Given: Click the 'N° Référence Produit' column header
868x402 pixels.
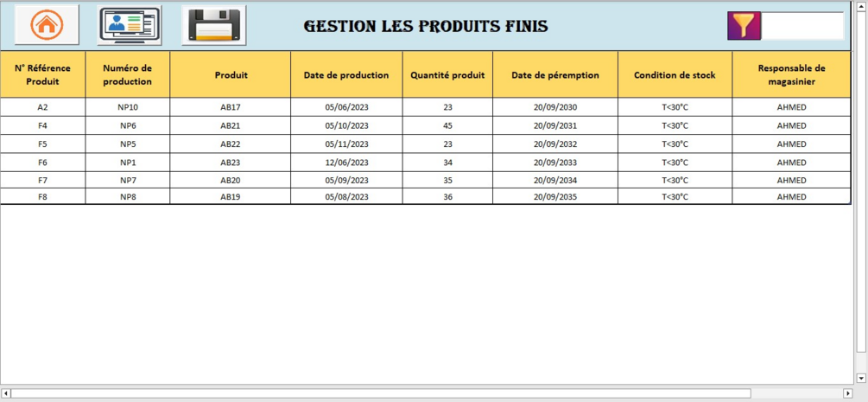Looking at the screenshot, I should (x=42, y=75).
